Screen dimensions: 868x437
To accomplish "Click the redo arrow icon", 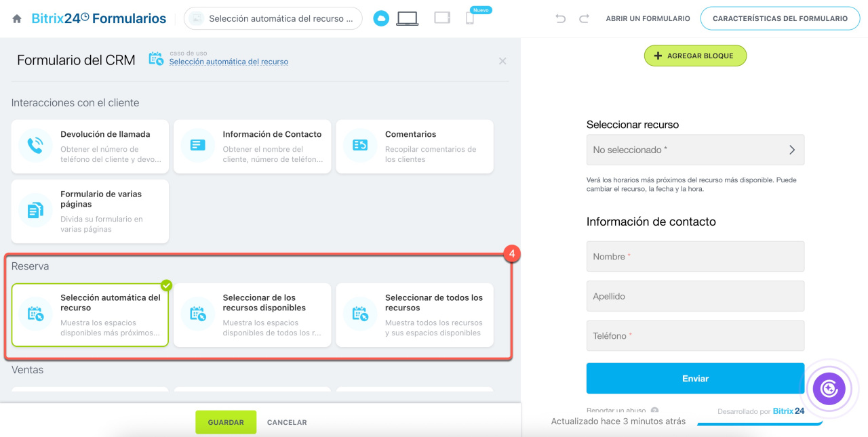I will pyautogui.click(x=584, y=19).
